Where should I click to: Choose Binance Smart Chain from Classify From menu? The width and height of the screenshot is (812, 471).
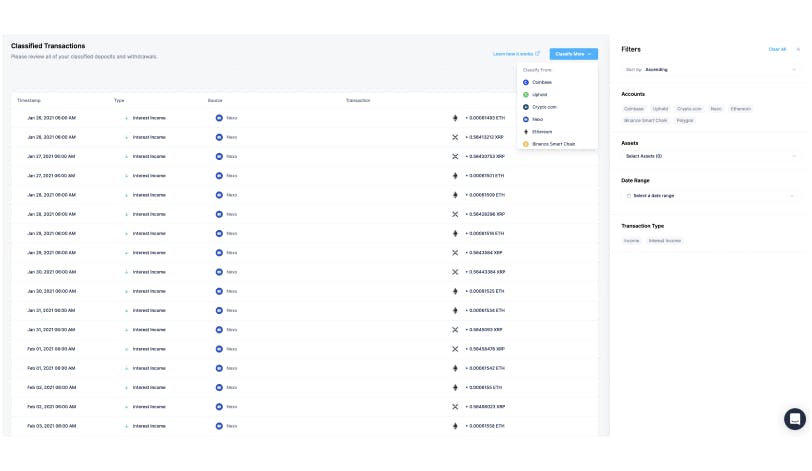[x=557, y=144]
